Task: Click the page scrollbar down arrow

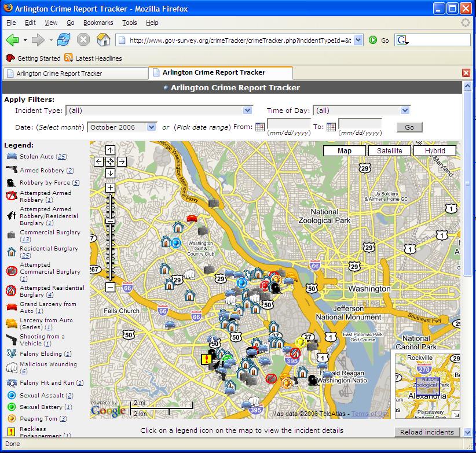Action: pyautogui.click(x=467, y=432)
